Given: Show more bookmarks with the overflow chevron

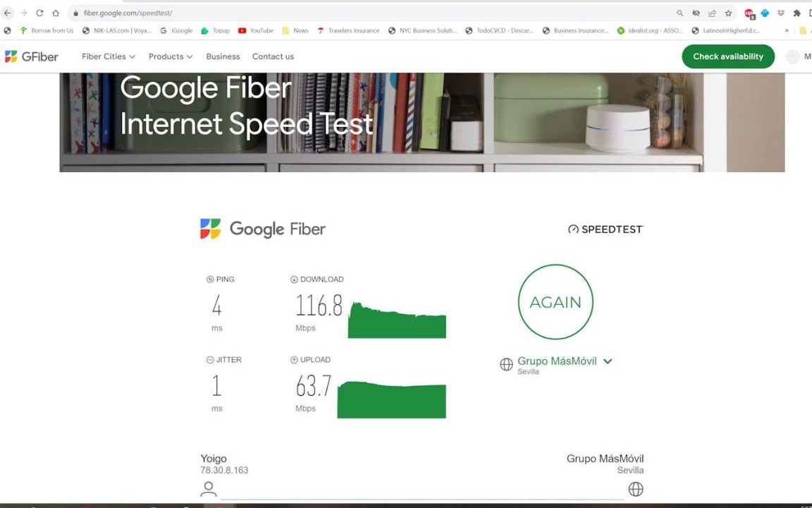Looking at the screenshot, I should coord(787,30).
